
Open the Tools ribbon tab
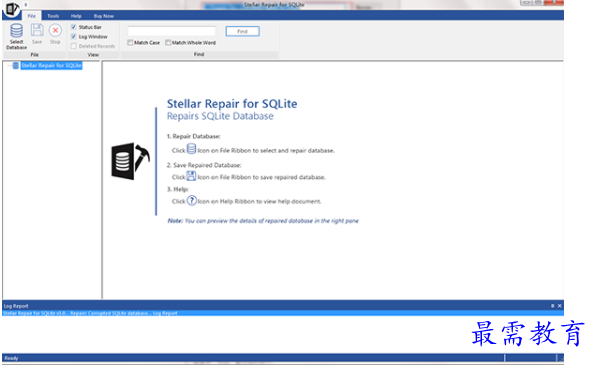(x=53, y=16)
